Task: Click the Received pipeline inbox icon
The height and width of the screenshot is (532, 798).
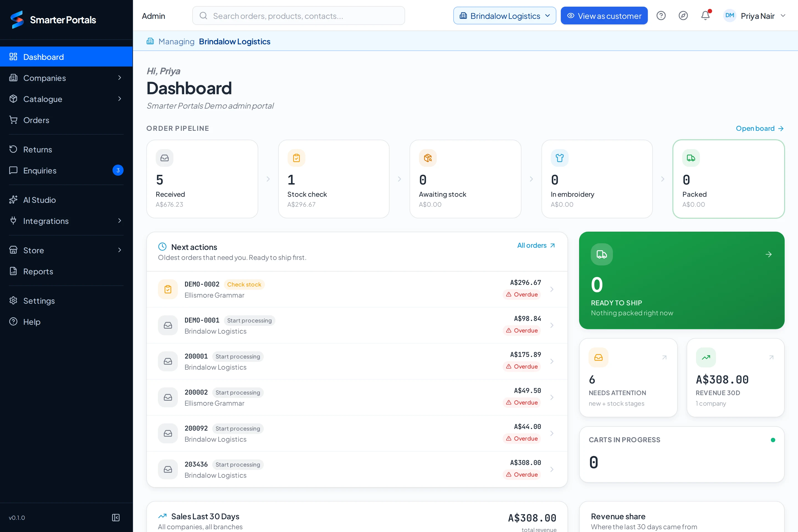Action: pos(165,158)
